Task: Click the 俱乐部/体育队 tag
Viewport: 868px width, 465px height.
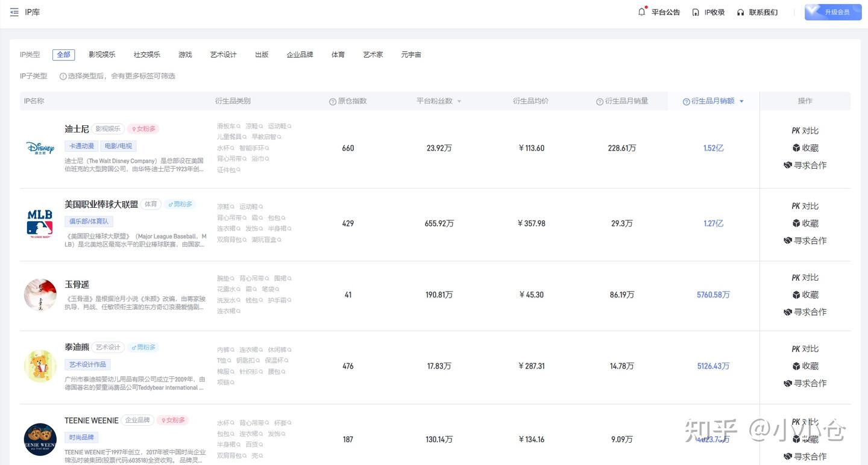Action: point(89,222)
